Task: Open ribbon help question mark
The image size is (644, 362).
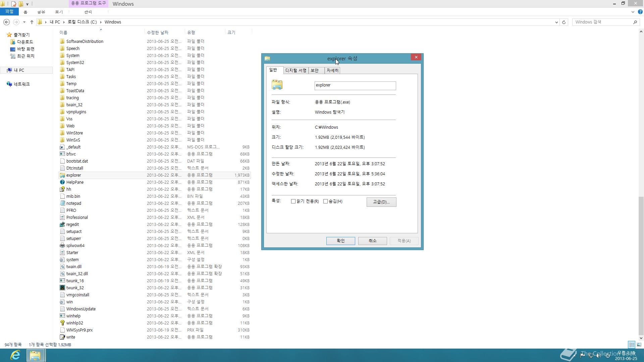Action: pos(640,12)
